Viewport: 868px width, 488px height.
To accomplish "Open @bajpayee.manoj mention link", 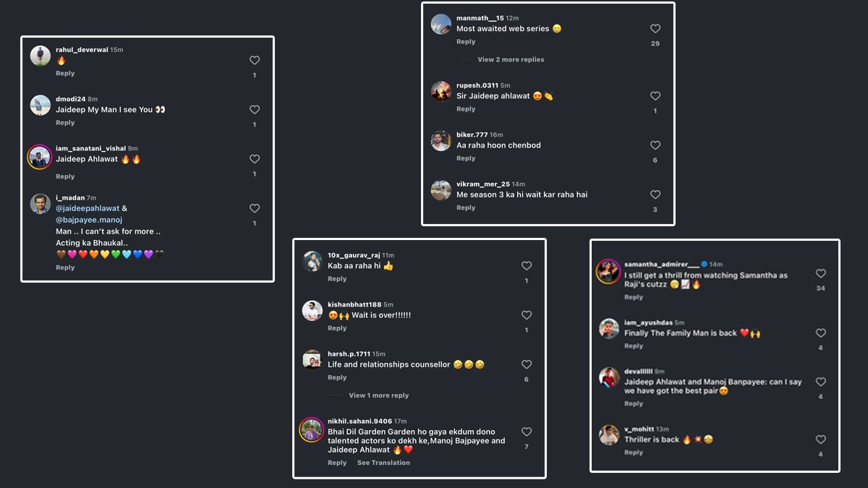I will (89, 220).
